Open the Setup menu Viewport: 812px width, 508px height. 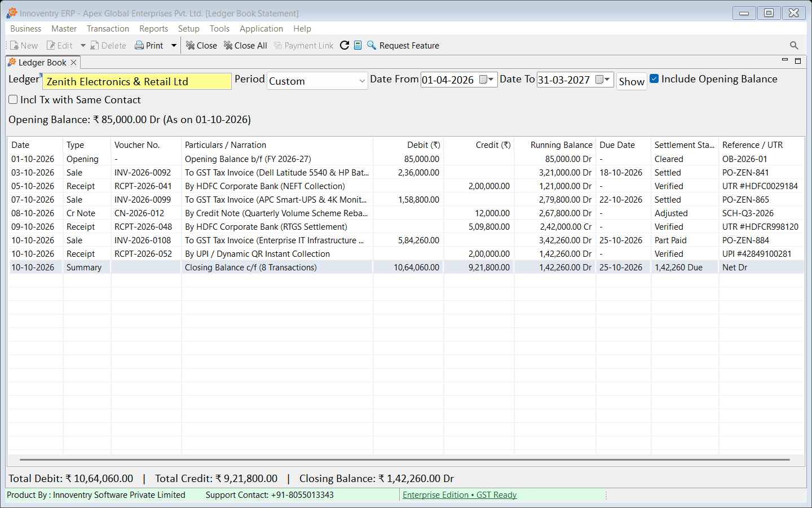tap(189, 29)
